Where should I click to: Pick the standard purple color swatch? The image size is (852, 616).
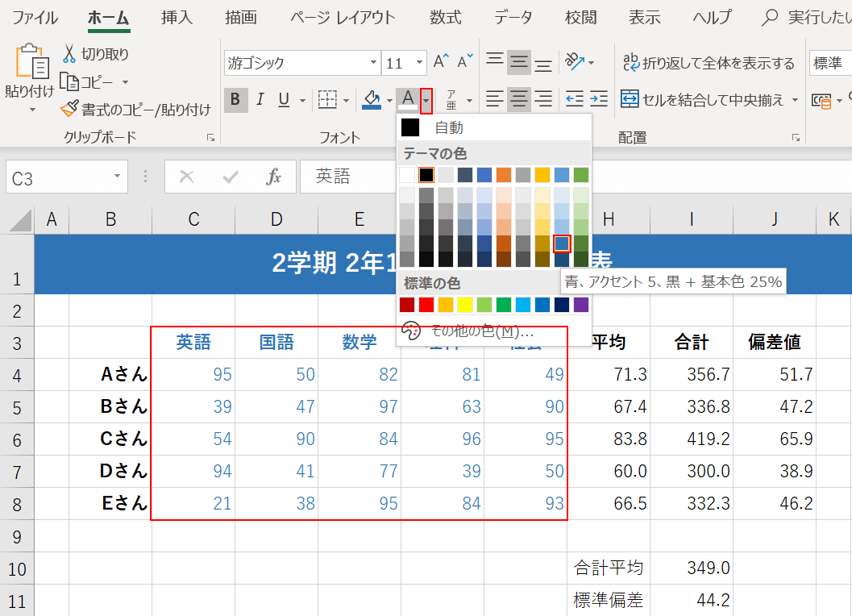(x=581, y=305)
